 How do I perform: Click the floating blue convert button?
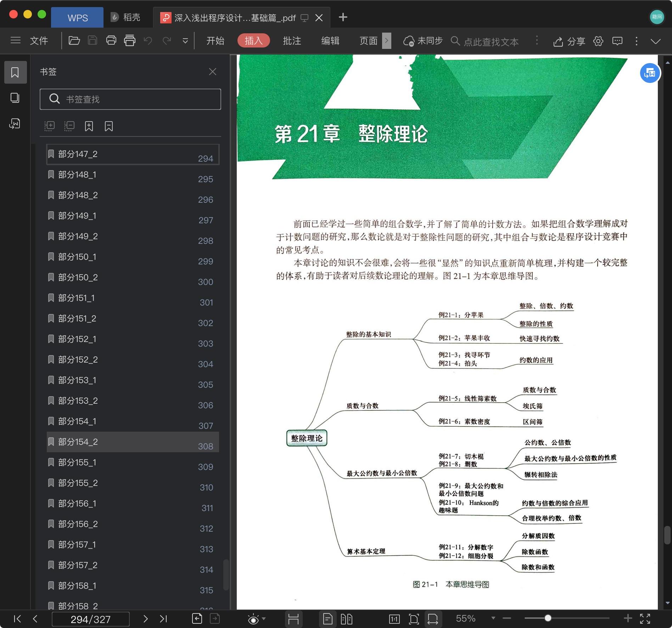[650, 73]
